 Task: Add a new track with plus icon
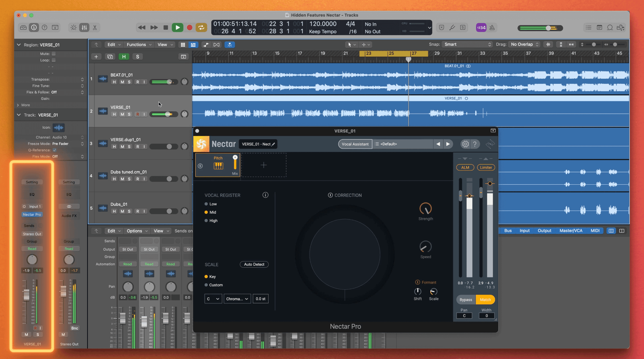[x=96, y=57]
